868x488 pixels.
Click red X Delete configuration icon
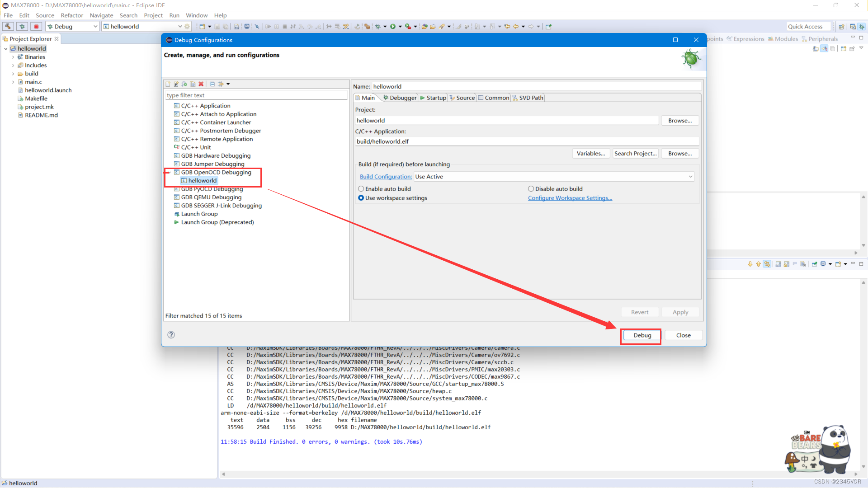click(201, 84)
